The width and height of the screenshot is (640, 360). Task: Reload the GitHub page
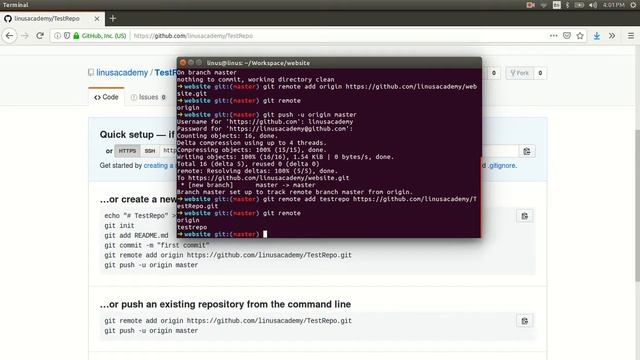(x=40, y=36)
